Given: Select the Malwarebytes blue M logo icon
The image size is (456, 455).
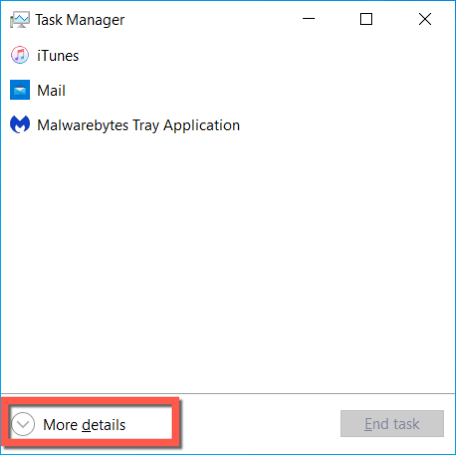Looking at the screenshot, I should [20, 124].
